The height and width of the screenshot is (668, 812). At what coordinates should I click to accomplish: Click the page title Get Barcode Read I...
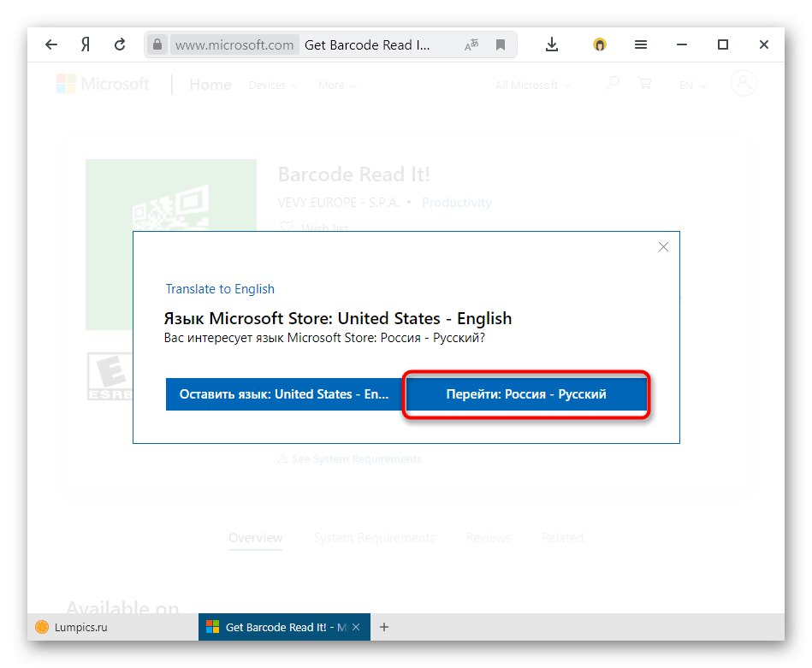coord(367,45)
